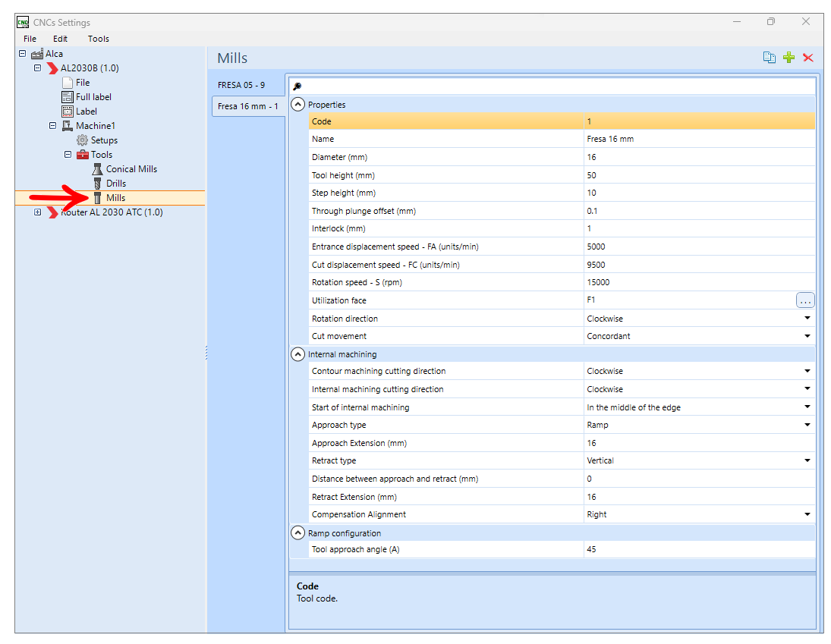Open the Rotation direction dropdown
The height and width of the screenshot is (644, 831).
coord(807,319)
